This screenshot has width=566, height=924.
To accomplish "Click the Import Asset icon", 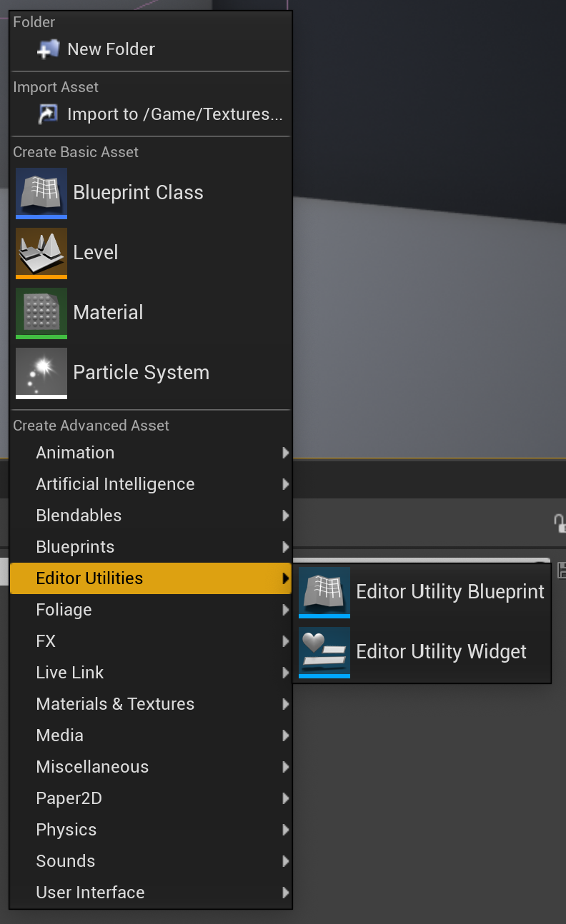I will coord(47,114).
